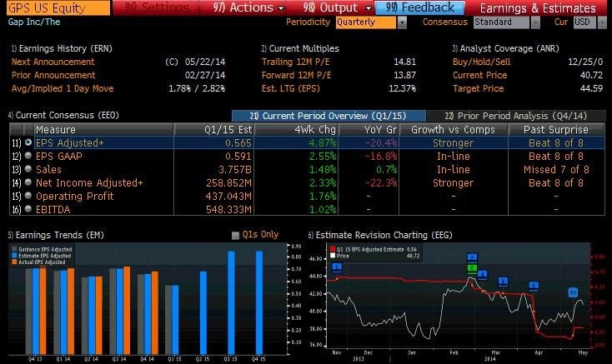Viewport: 612px width, 364px height.
Task: Open 3) Analyst Coverage (ANR) link
Action: coord(505,48)
